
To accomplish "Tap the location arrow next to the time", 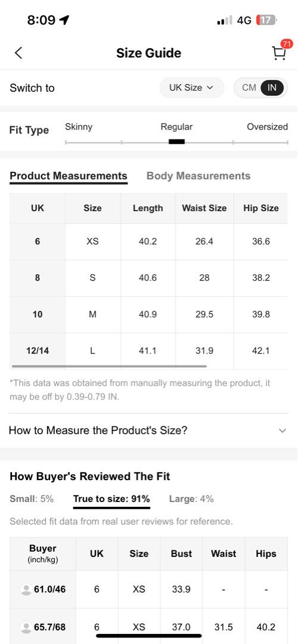I will pyautogui.click(x=64, y=20).
